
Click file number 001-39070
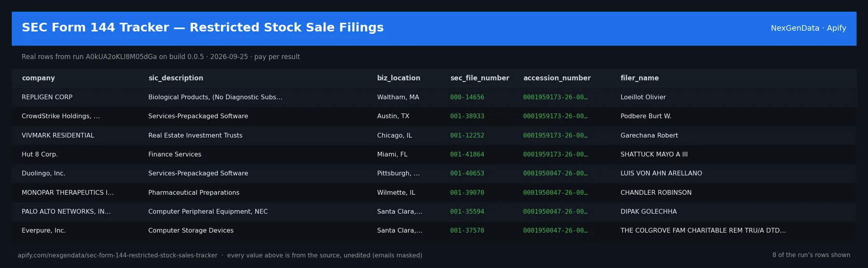467,192
